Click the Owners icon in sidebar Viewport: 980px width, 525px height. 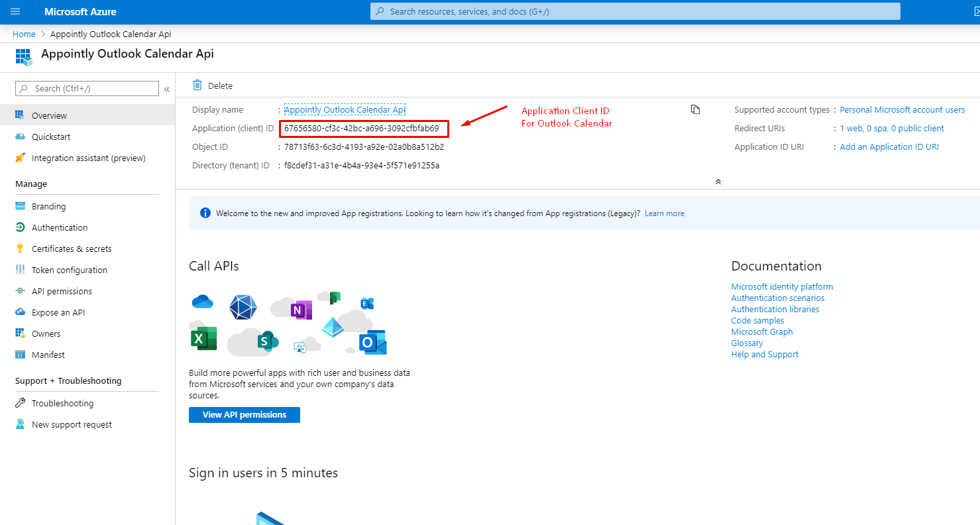pos(20,333)
